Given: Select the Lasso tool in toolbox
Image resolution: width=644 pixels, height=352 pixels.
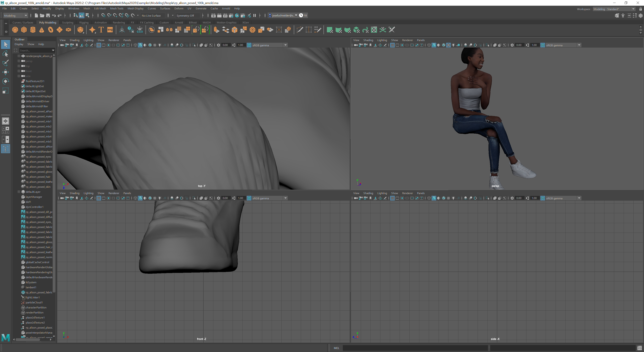Looking at the screenshot, I should [6, 54].
